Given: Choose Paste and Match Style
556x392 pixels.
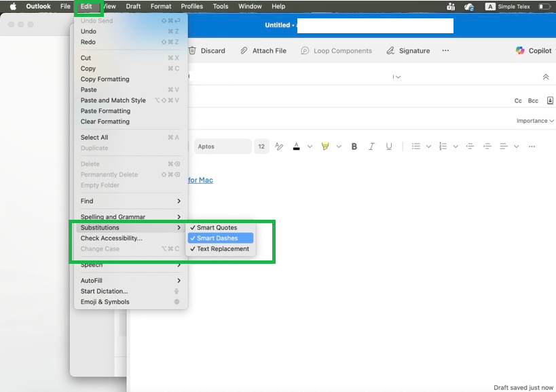Looking at the screenshot, I should [x=130, y=100].
